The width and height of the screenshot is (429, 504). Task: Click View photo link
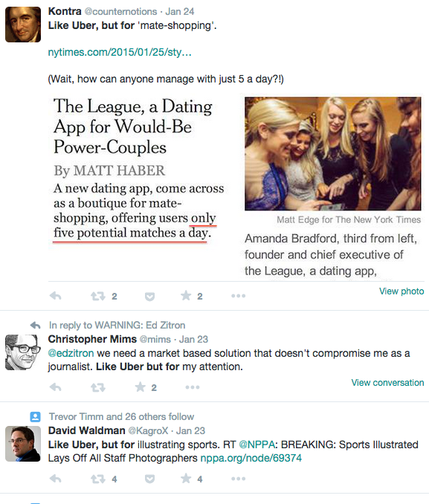click(x=401, y=291)
